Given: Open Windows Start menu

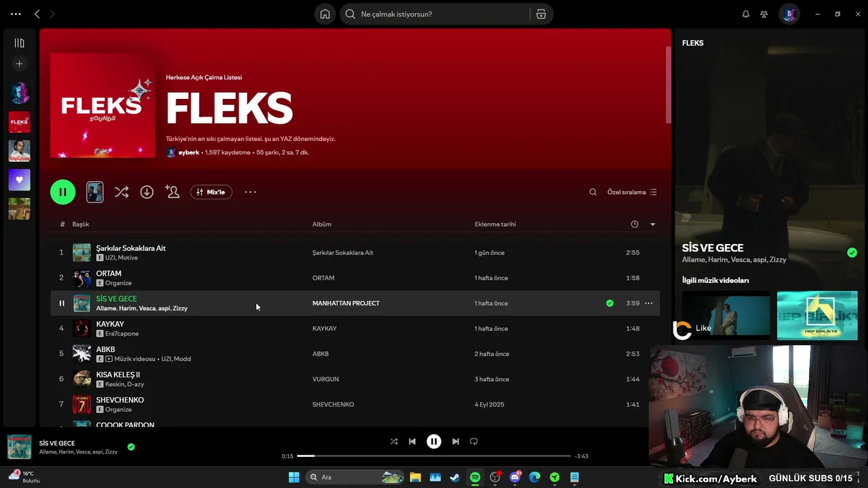Looking at the screenshot, I should tap(294, 477).
